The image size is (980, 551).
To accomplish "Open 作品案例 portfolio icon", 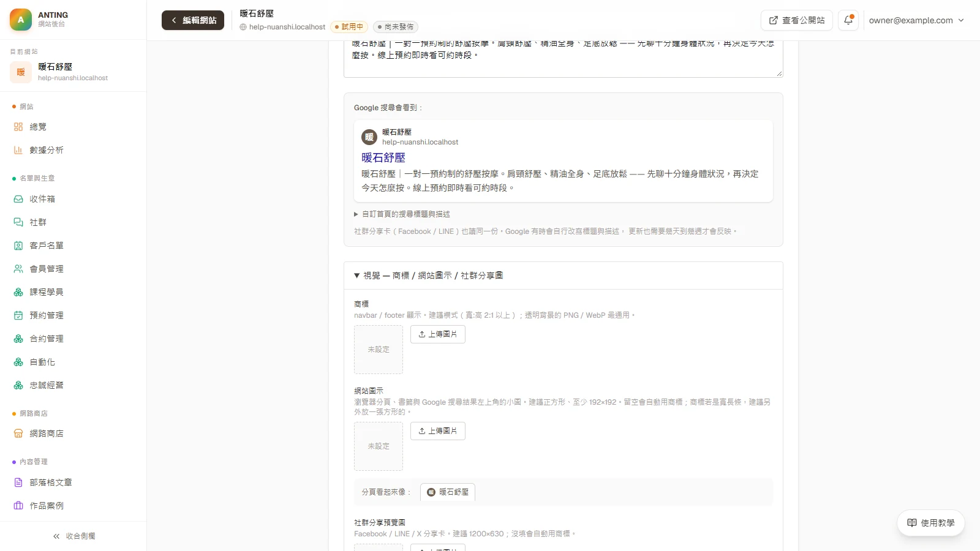I will coord(18,506).
